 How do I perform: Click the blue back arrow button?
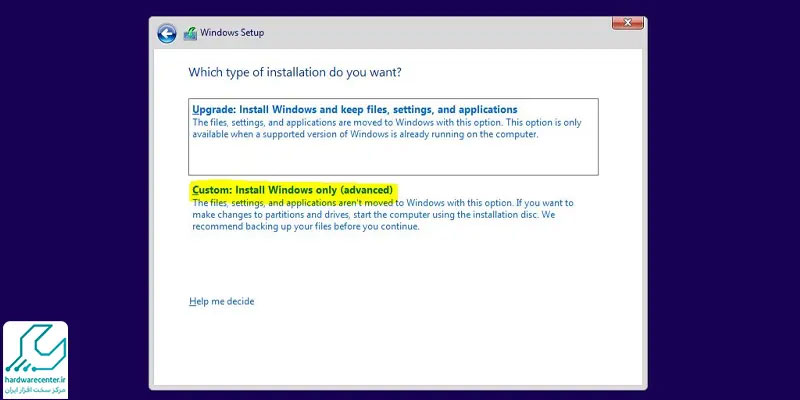coord(167,33)
